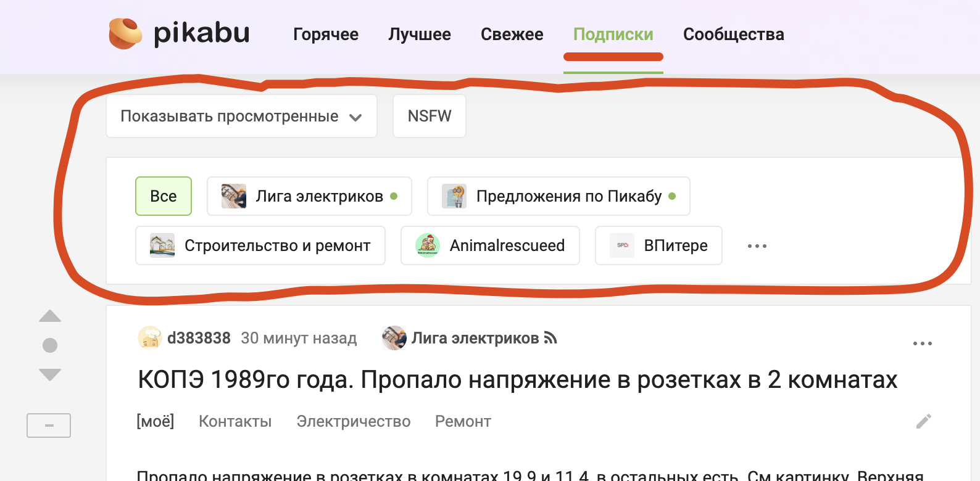Switch to the Лучшее tab
The width and height of the screenshot is (980, 481).
[420, 35]
